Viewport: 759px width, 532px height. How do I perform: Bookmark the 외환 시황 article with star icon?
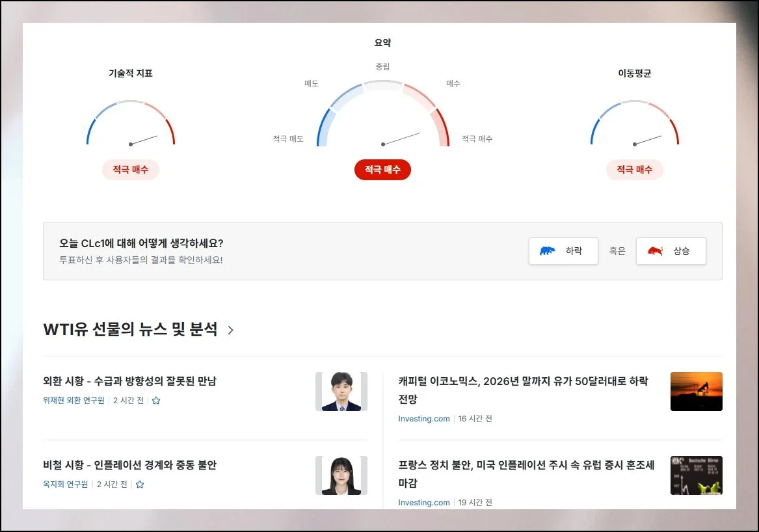click(x=156, y=401)
